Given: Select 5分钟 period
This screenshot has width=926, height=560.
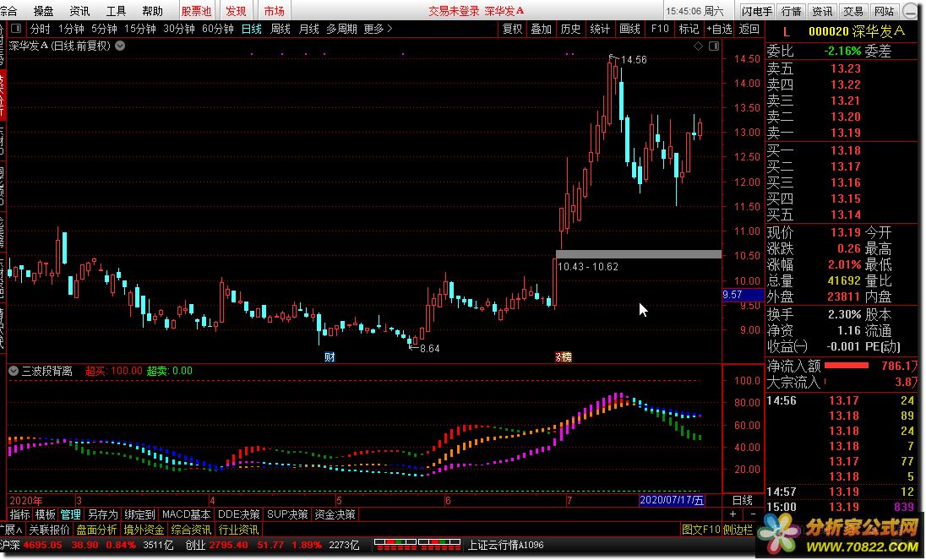Looking at the screenshot, I should [104, 29].
